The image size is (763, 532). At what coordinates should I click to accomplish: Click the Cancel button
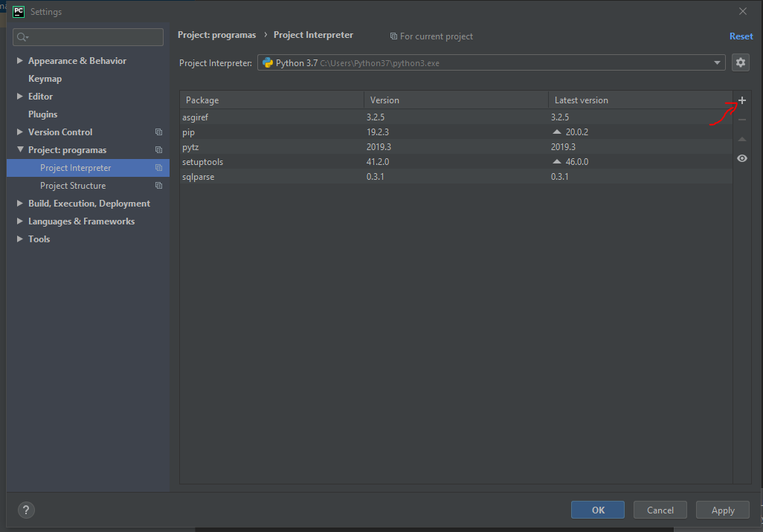660,510
